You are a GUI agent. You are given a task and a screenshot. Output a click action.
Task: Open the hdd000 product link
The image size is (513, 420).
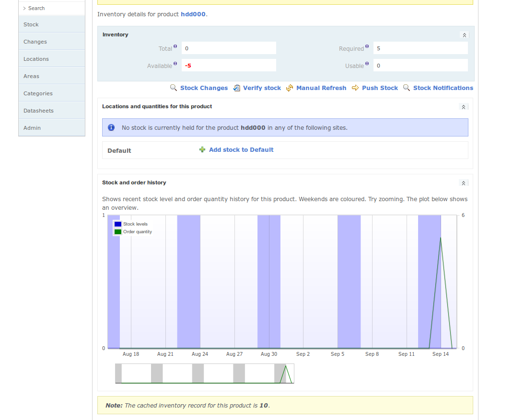[193, 14]
